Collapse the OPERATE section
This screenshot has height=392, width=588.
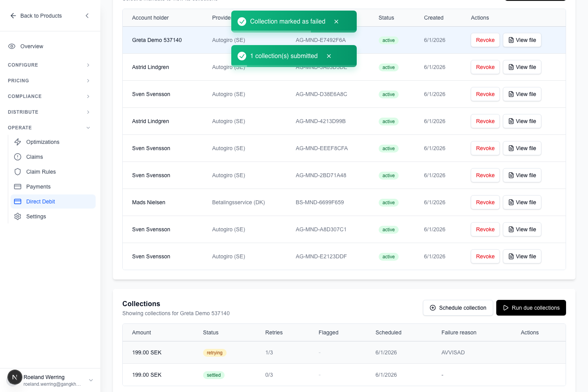tap(49, 128)
